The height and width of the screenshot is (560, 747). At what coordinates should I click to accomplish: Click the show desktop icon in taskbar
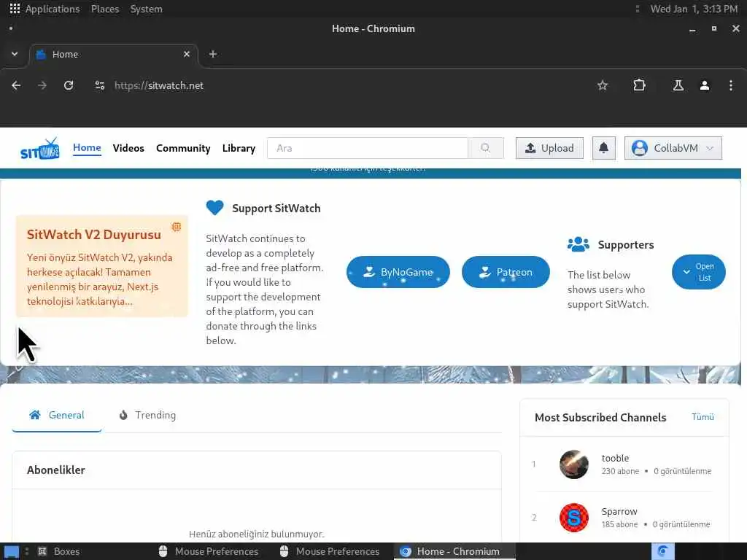pyautogui.click(x=12, y=551)
